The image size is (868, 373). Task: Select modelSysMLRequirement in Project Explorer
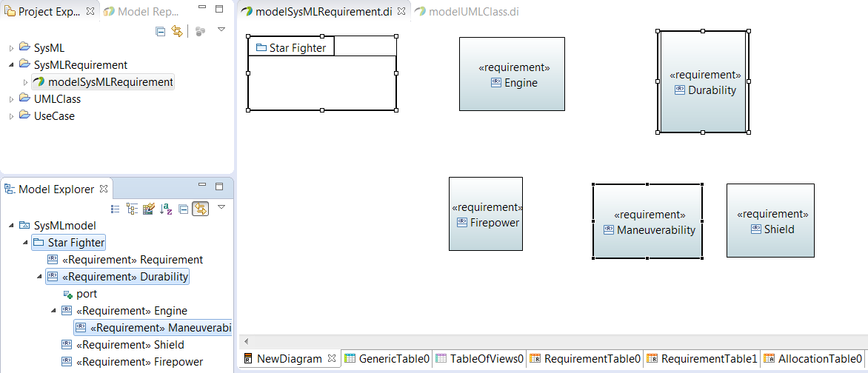(x=103, y=82)
